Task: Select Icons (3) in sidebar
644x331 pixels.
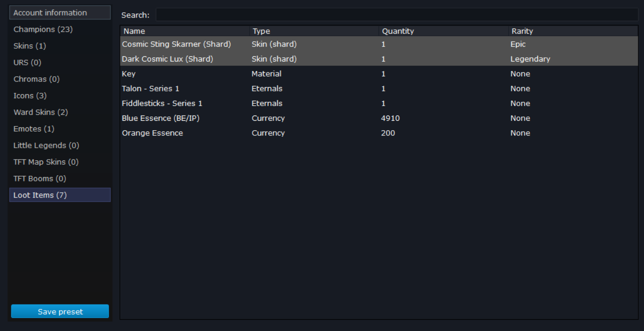Action: [60, 96]
